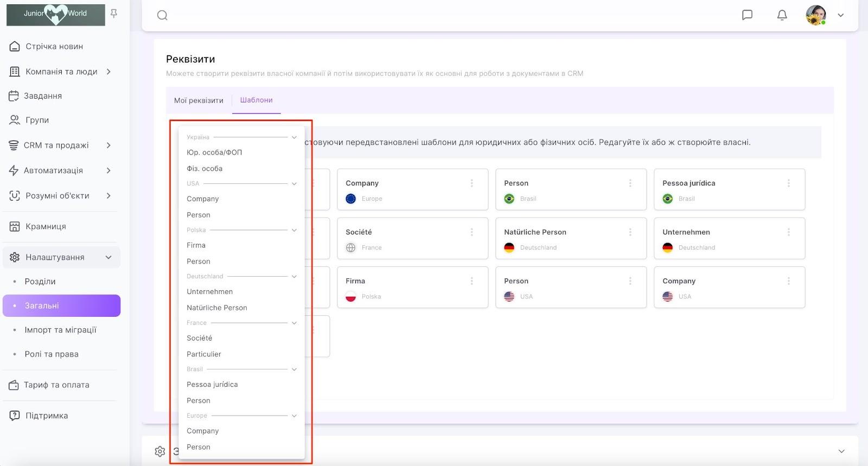Open the three-dot menu on Natürliche Person card
868x466 pixels.
(x=630, y=232)
